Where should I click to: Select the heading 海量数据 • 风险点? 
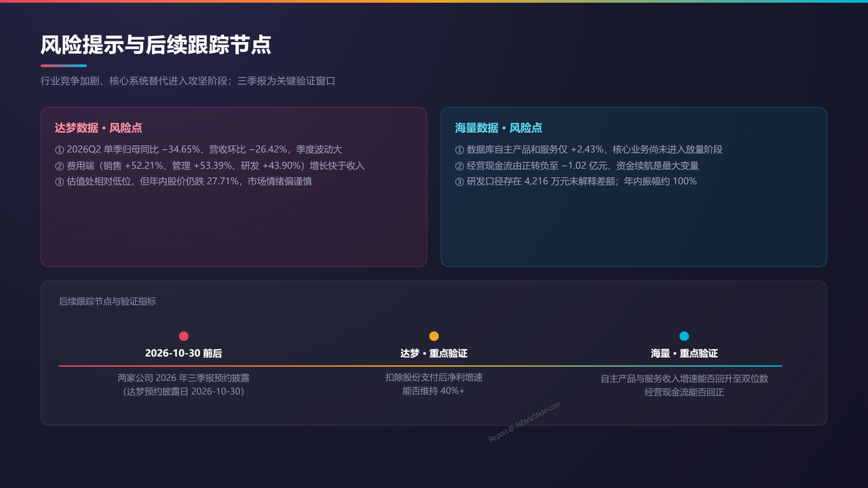pyautogui.click(x=498, y=128)
